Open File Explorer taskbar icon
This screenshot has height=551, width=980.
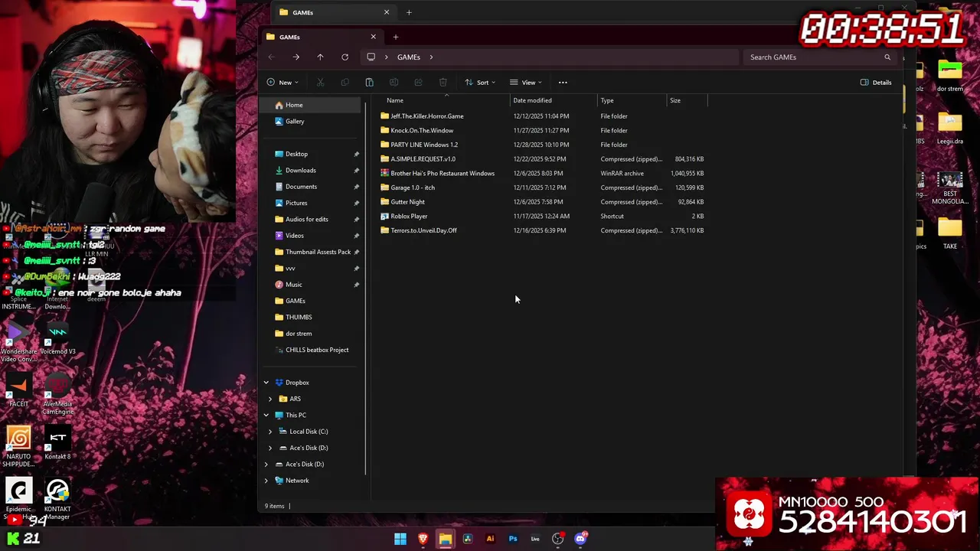[x=446, y=539]
